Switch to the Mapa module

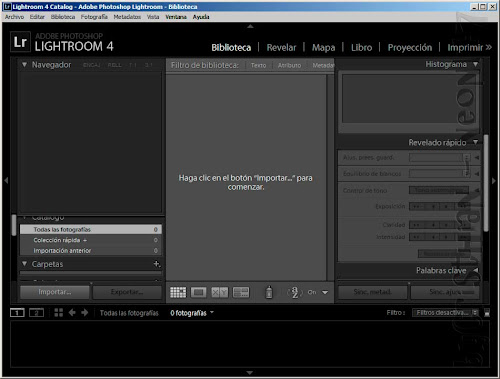coord(324,48)
